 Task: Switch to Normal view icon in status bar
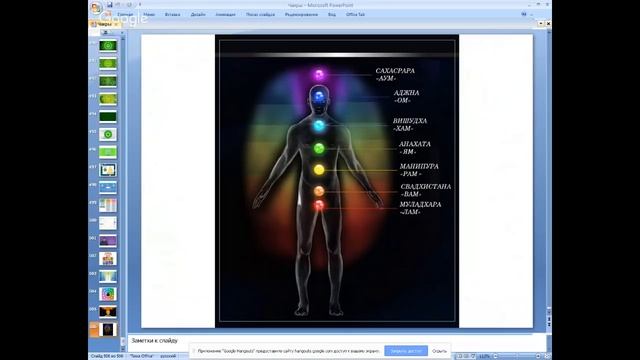[460, 356]
